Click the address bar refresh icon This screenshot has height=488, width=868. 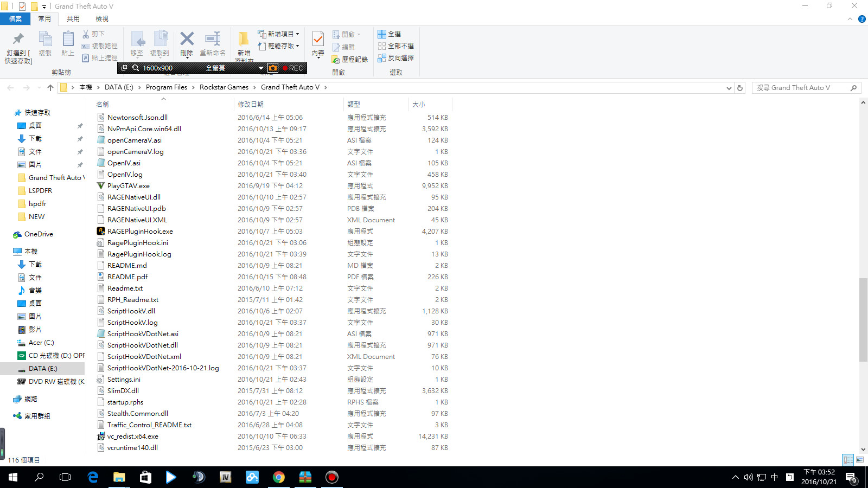[740, 88]
